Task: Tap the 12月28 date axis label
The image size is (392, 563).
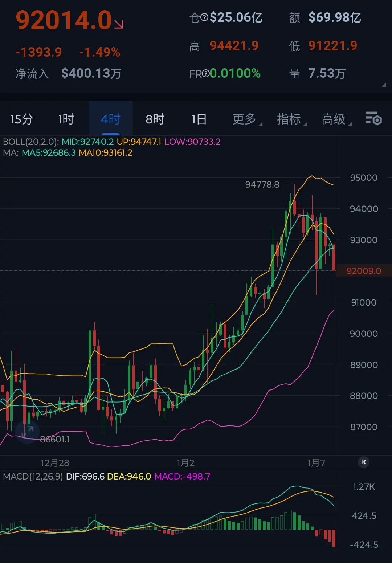Action: pyautogui.click(x=55, y=463)
